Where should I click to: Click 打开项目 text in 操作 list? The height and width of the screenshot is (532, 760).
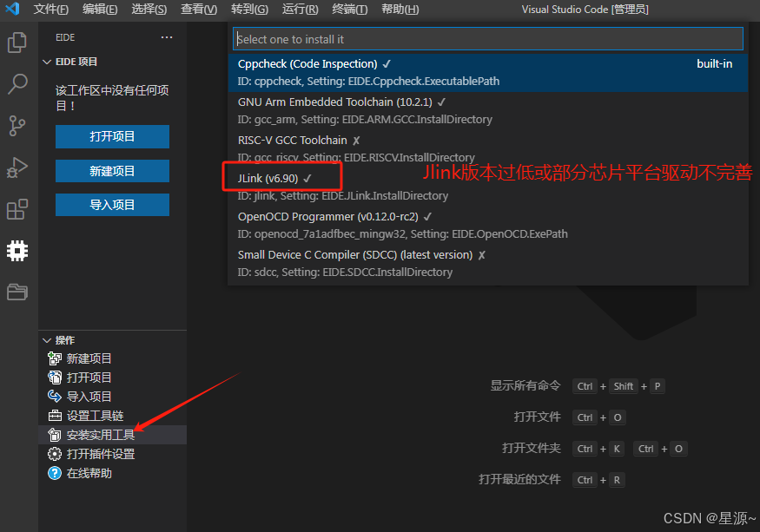coord(89,378)
